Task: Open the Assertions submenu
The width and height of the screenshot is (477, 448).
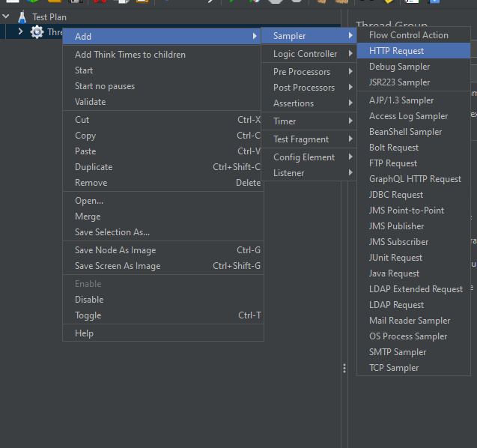Action: coord(309,103)
